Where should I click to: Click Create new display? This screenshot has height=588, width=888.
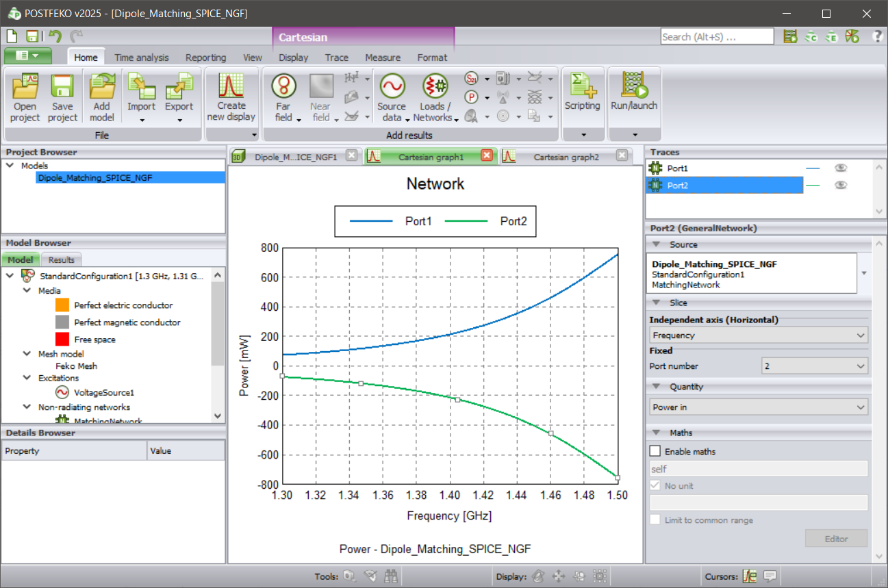point(231,98)
